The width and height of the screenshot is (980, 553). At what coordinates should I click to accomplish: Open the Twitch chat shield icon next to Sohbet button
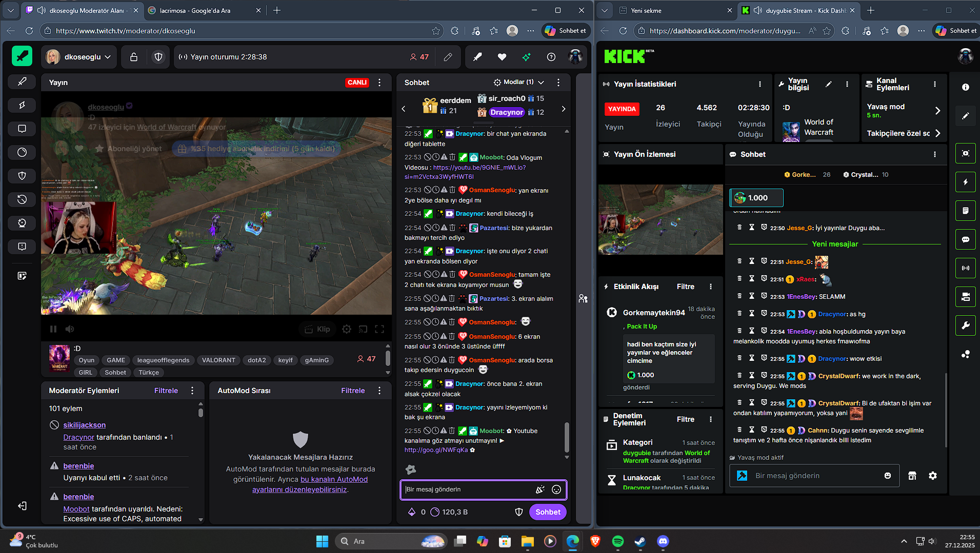(x=519, y=512)
